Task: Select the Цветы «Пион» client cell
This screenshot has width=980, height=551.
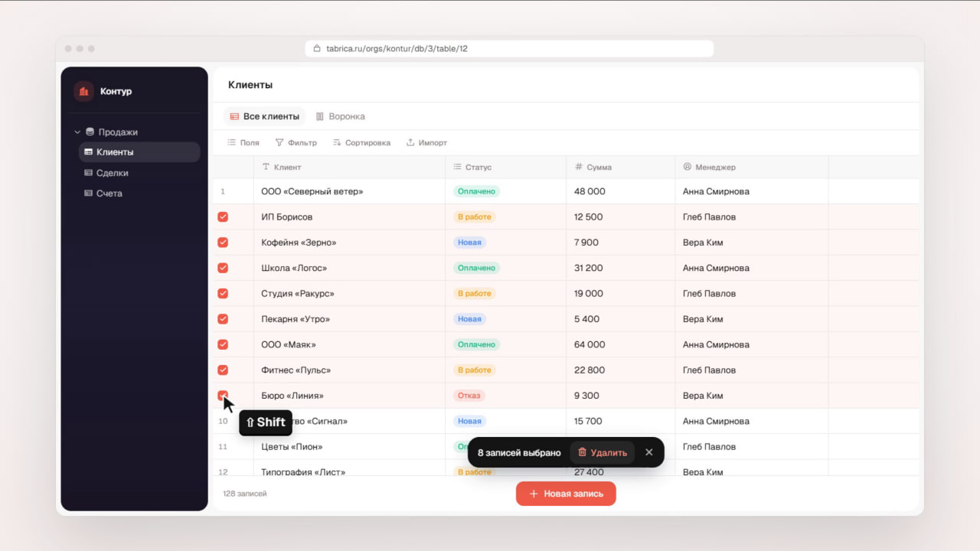Action: coord(349,447)
